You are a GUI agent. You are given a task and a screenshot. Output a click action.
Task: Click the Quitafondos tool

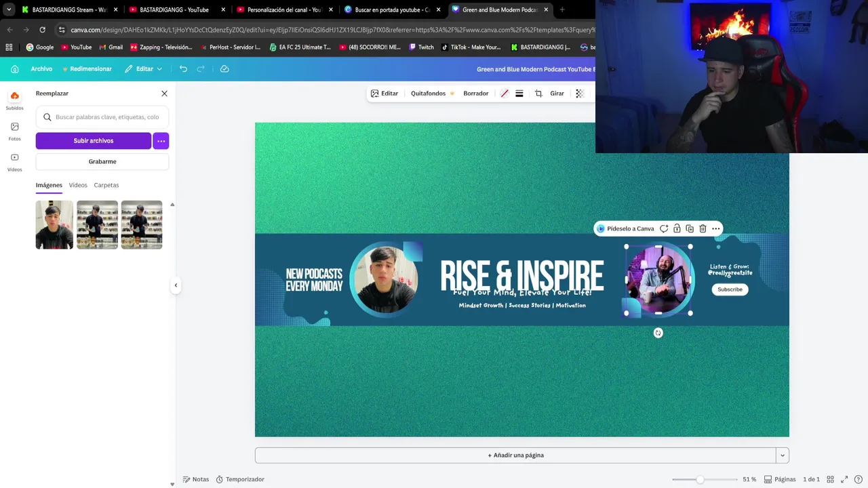click(x=432, y=94)
